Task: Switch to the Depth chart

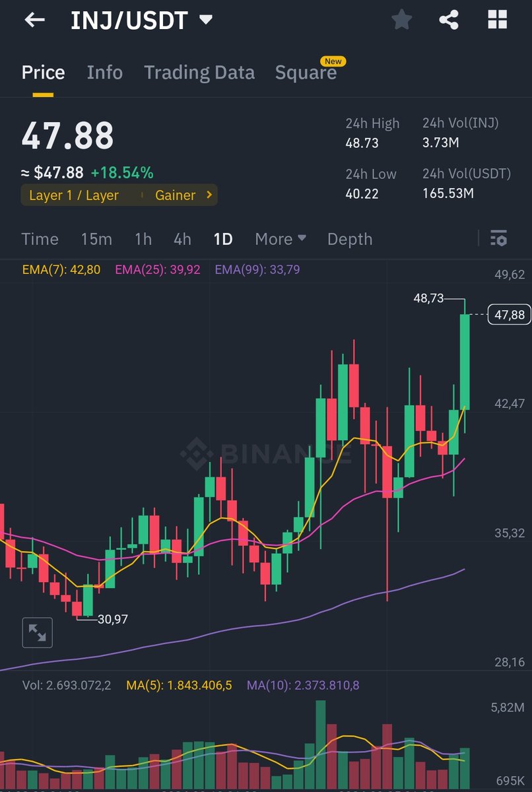Action: tap(350, 239)
